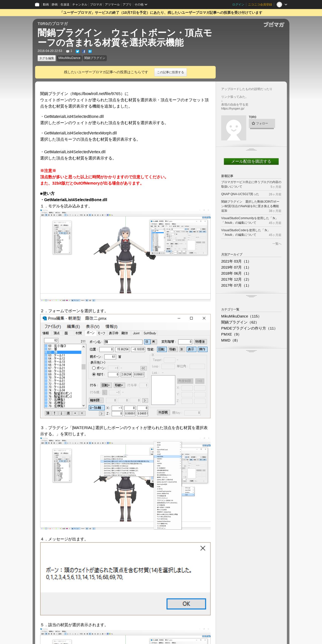Open ブロマガ in top navigation
The height and width of the screenshot is (644, 322).
[x=96, y=5]
